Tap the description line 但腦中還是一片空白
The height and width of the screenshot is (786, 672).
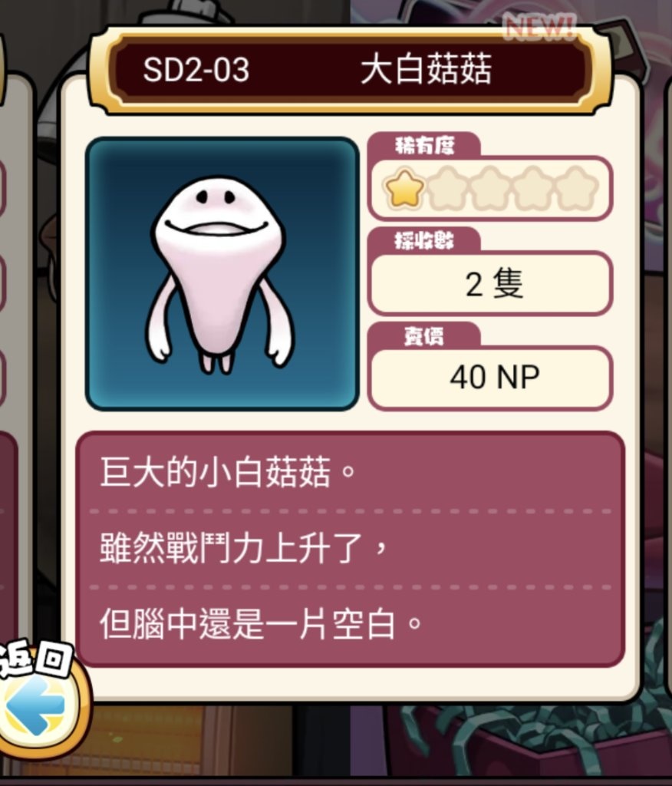(x=261, y=624)
